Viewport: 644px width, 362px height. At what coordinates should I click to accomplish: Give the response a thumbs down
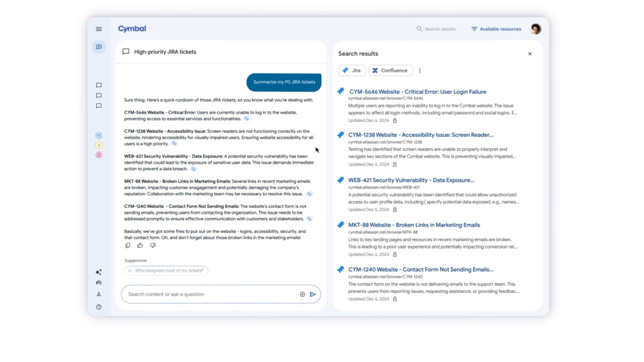pos(153,245)
